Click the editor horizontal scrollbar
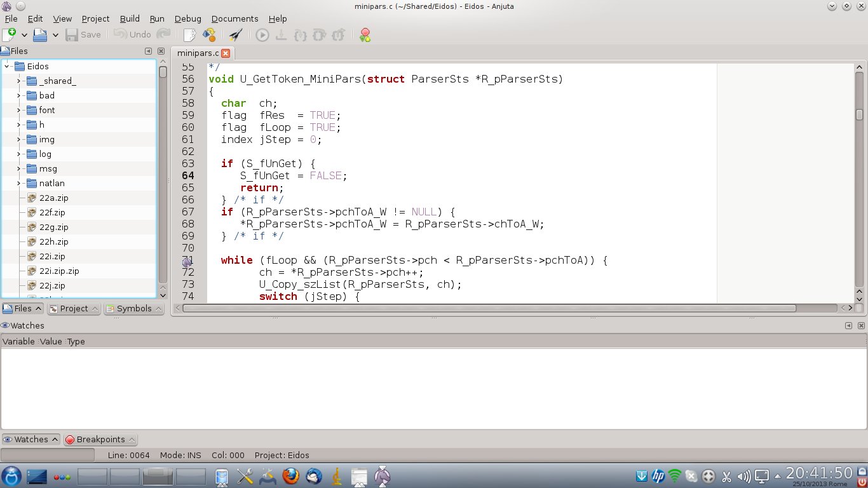Image resolution: width=868 pixels, height=488 pixels. coord(489,308)
